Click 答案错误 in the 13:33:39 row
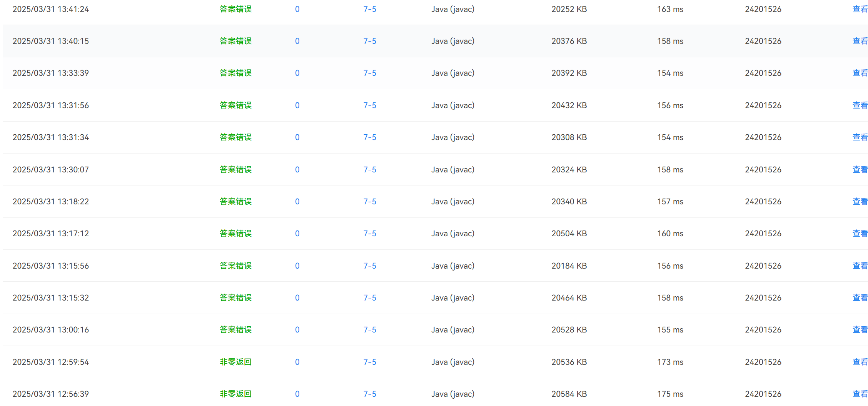The image size is (868, 406). click(235, 73)
